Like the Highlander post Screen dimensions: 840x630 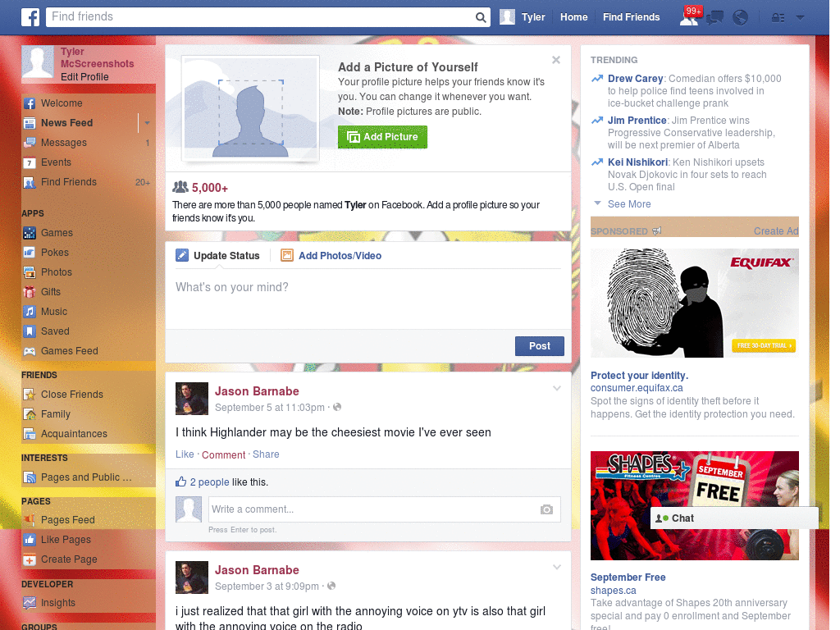tap(185, 454)
